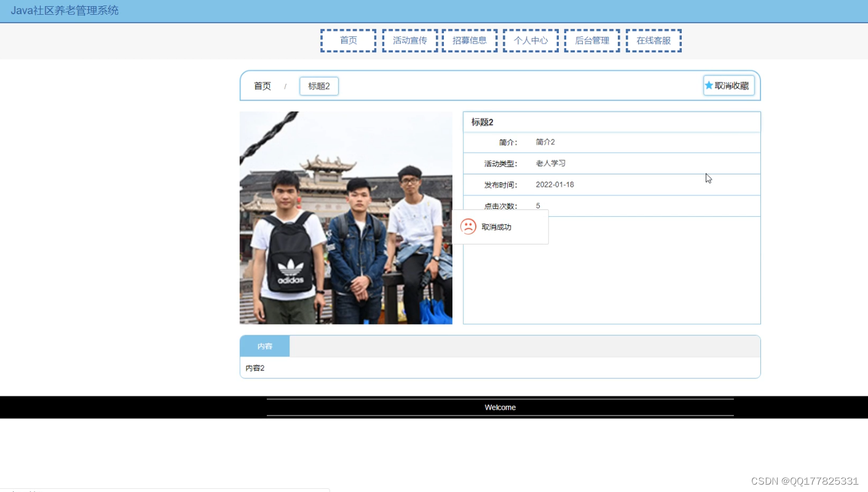Screen dimensions: 868x492
Task: Click the 发布时间: label
Action: (x=501, y=185)
